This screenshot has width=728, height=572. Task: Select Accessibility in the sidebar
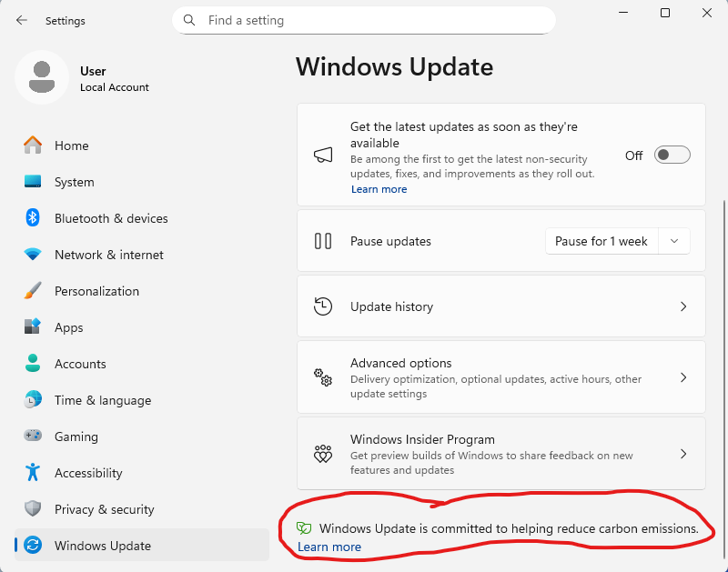tap(142, 472)
